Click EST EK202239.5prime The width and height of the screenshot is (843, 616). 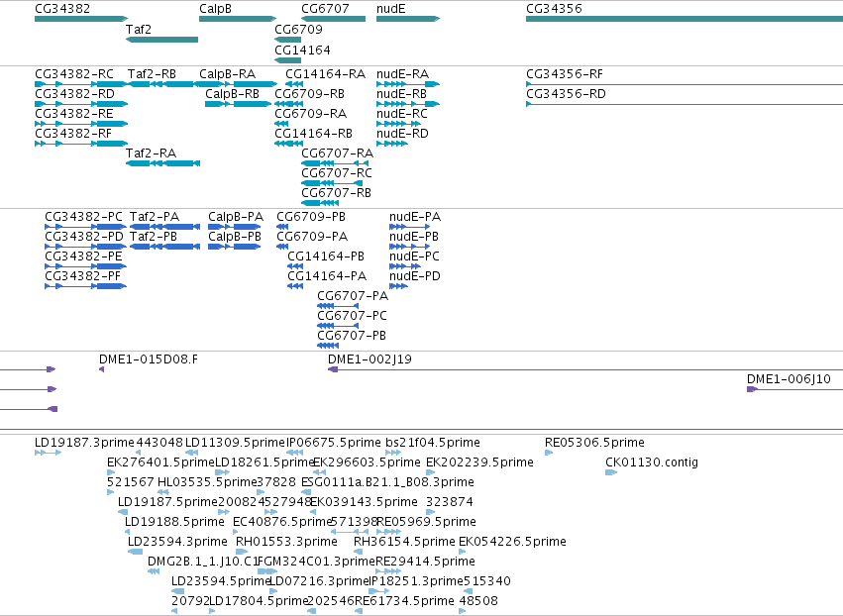(x=479, y=462)
